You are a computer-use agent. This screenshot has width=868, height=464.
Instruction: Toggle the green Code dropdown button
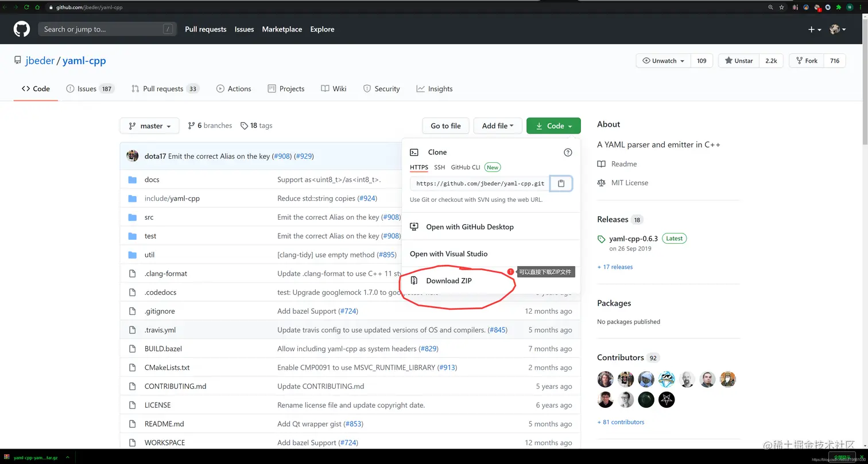coord(553,126)
